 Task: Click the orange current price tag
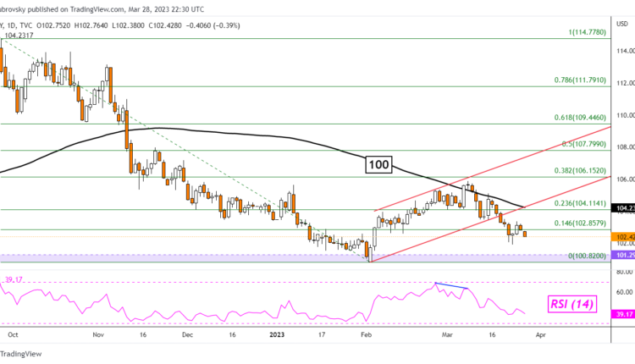pyautogui.click(x=624, y=237)
